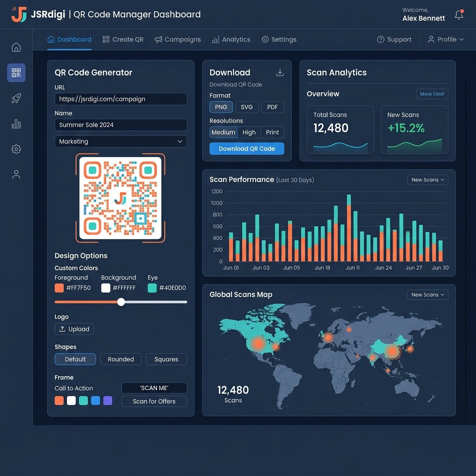Click the Download QR Code button
Image resolution: width=476 pixels, height=476 pixels.
click(x=247, y=149)
